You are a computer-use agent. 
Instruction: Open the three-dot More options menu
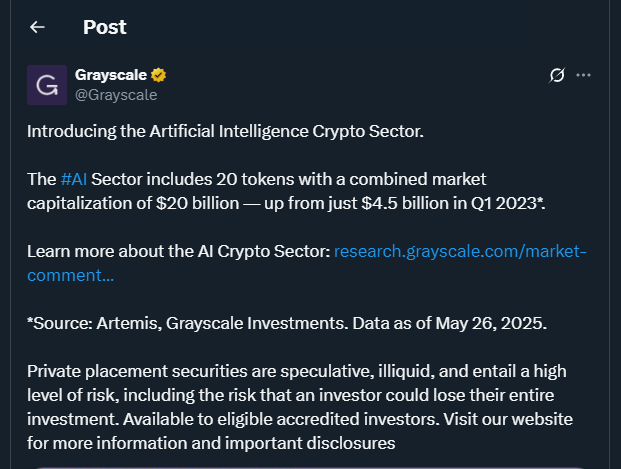tap(585, 75)
